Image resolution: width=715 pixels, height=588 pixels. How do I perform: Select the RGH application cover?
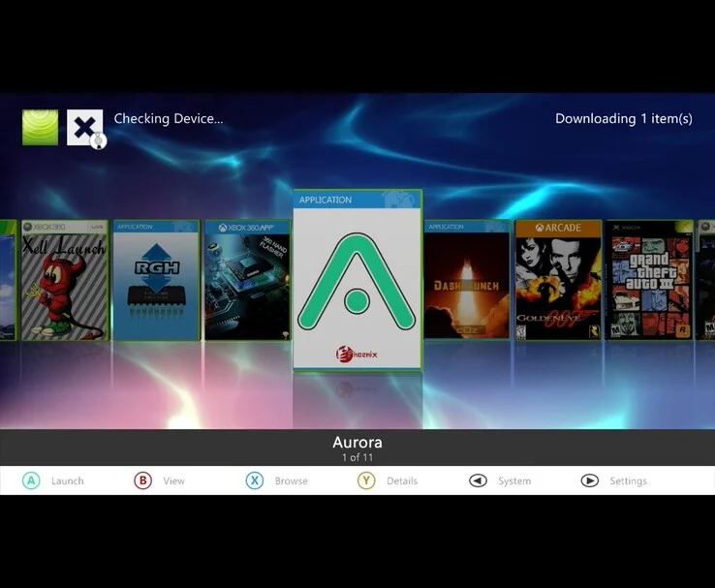[156, 280]
